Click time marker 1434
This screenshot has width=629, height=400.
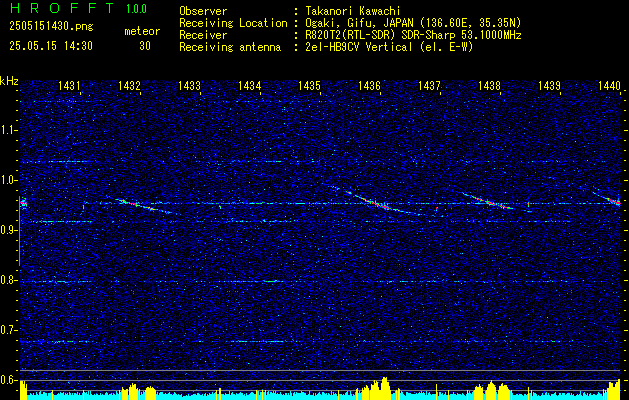(x=249, y=85)
